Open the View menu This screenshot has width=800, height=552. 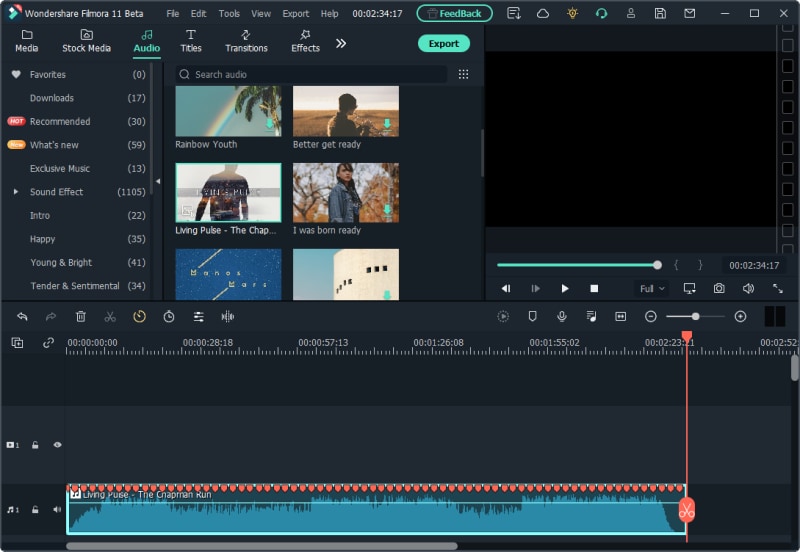pyautogui.click(x=261, y=14)
